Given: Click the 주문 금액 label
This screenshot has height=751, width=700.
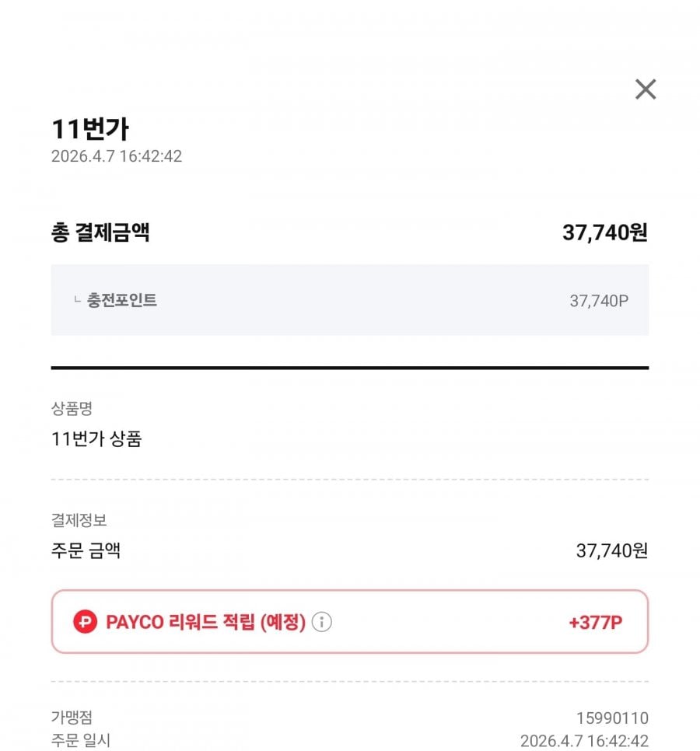Looking at the screenshot, I should coord(86,551).
